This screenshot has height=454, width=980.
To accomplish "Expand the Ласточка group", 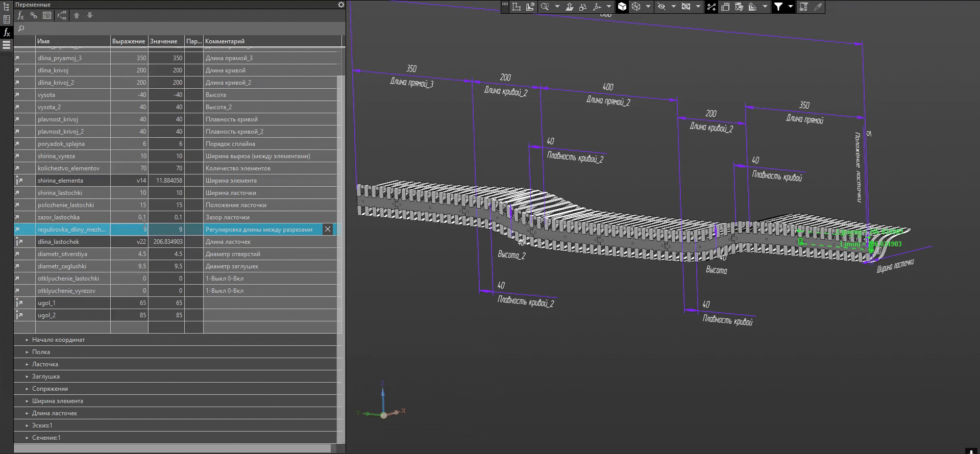I will click(27, 364).
